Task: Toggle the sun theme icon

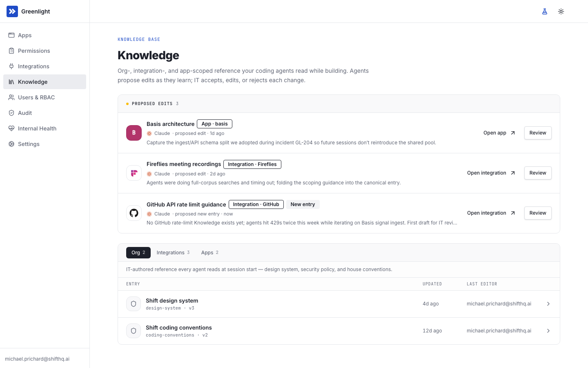Action: click(561, 11)
